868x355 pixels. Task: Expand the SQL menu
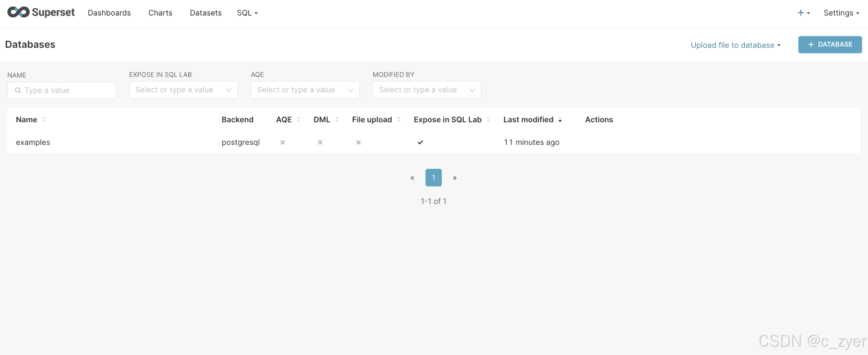click(247, 13)
